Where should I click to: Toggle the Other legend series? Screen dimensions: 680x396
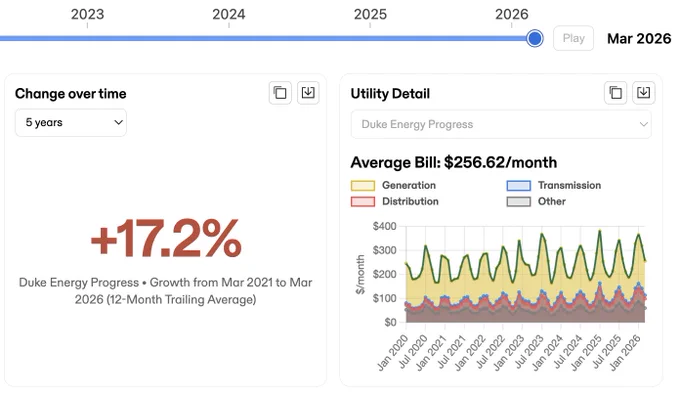coord(536,202)
